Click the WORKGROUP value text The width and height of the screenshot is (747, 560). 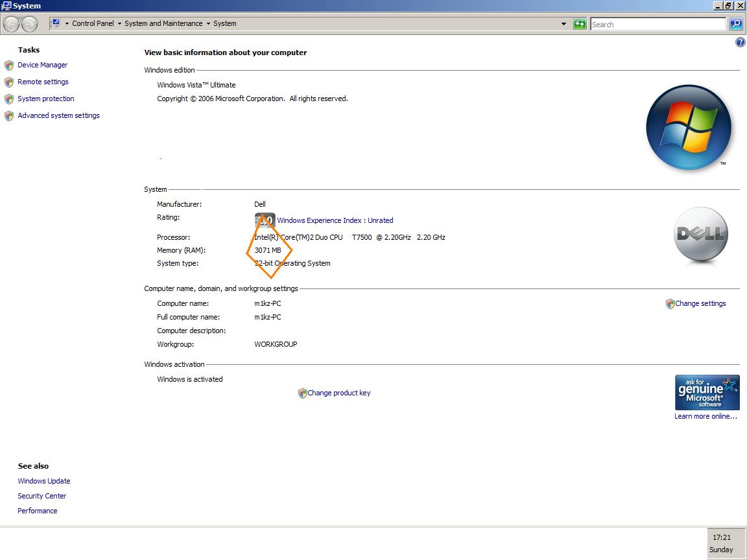click(x=276, y=344)
